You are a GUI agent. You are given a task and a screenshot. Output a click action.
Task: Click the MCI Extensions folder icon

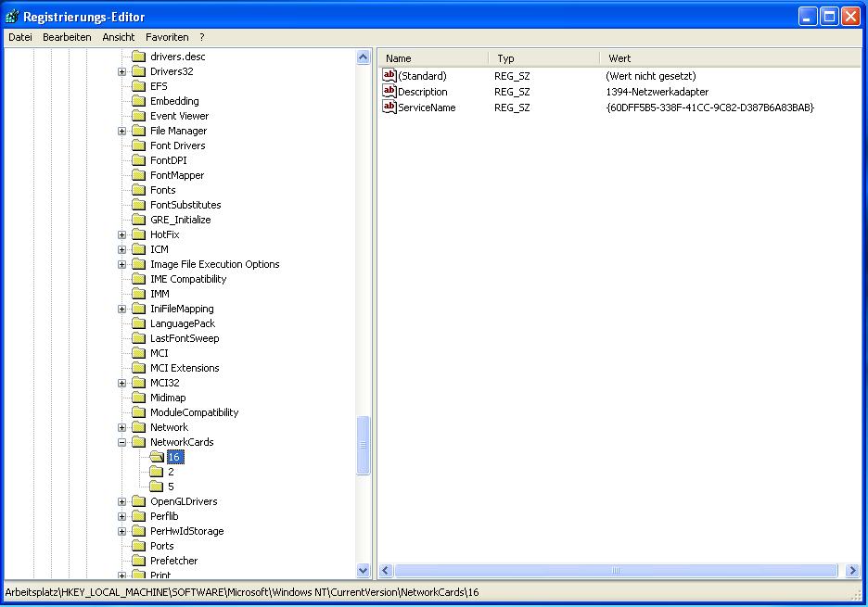(138, 368)
